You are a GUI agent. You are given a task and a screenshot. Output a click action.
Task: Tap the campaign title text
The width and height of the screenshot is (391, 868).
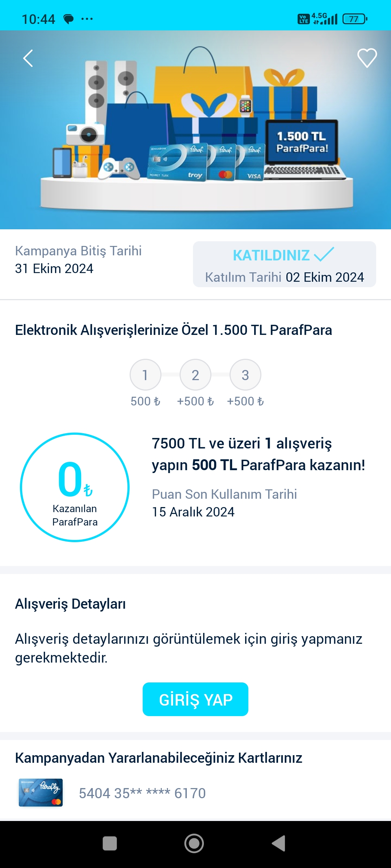coord(173,330)
